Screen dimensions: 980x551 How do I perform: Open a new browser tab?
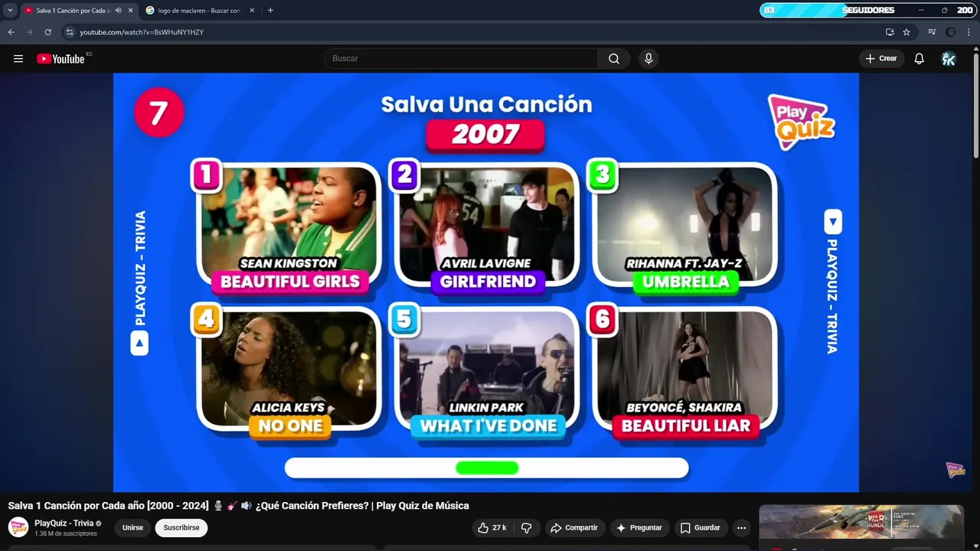[x=270, y=11]
